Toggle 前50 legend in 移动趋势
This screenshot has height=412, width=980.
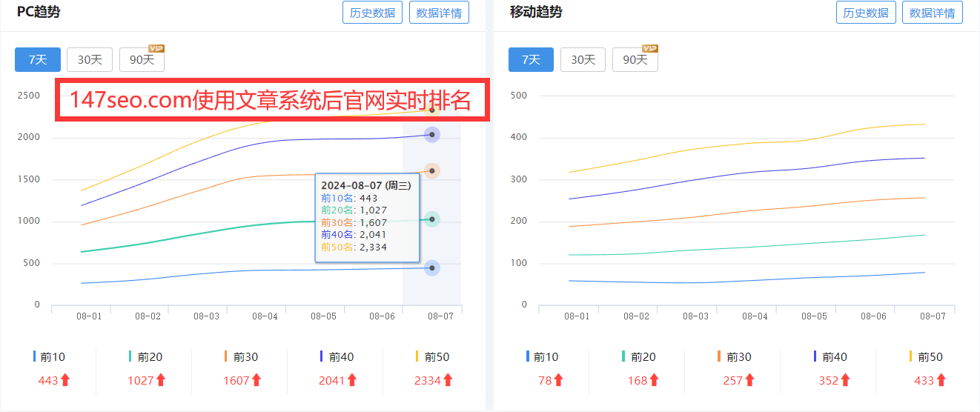pyautogui.click(x=925, y=357)
